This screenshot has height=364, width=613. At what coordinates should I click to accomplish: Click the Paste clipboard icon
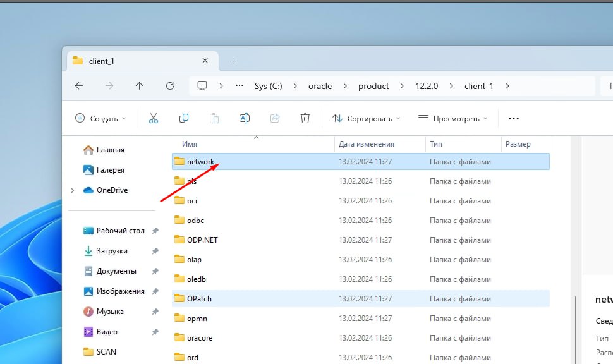pyautogui.click(x=214, y=118)
